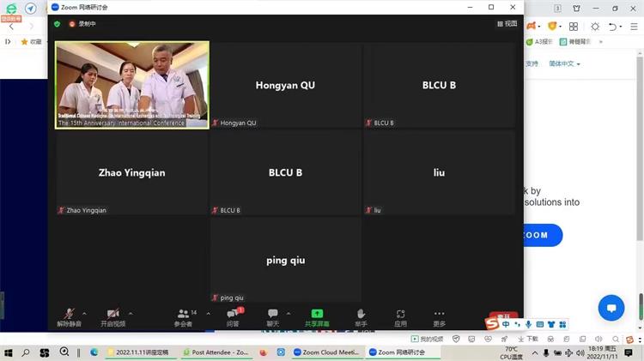
Task: Switch to Zoom Cloud Meetings taskbar item
Action: pyautogui.click(x=326, y=352)
